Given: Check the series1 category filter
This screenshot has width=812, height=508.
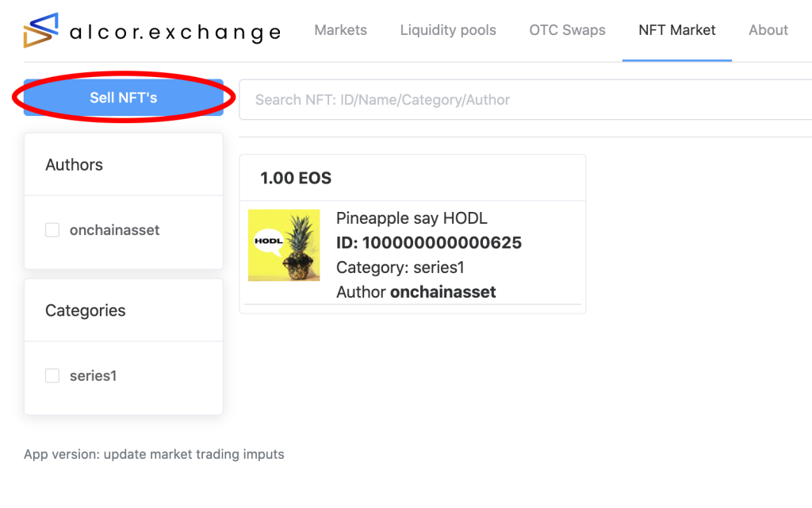Looking at the screenshot, I should pos(52,375).
